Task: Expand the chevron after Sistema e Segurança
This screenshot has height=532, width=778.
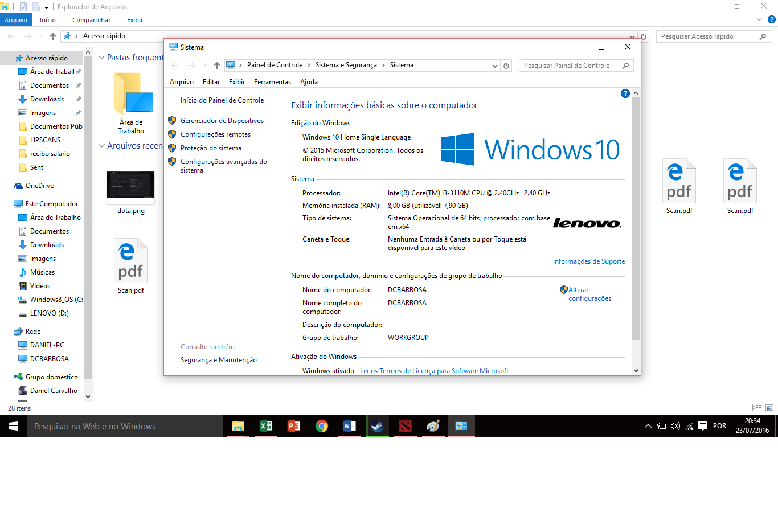Action: coord(383,66)
